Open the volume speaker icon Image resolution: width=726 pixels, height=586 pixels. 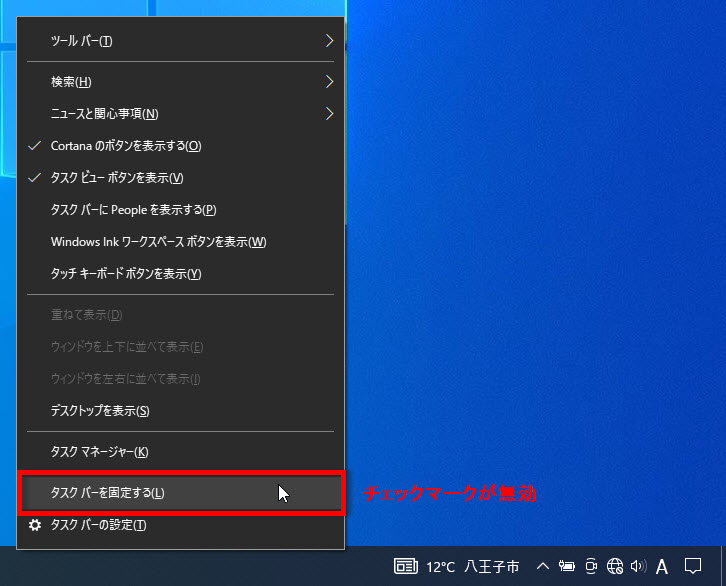(638, 567)
